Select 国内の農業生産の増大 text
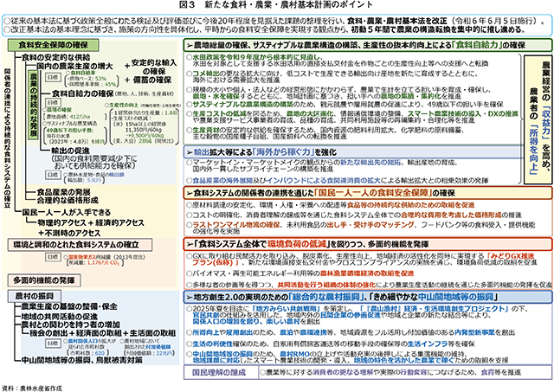This screenshot has width=554, height=392. pos(74,66)
